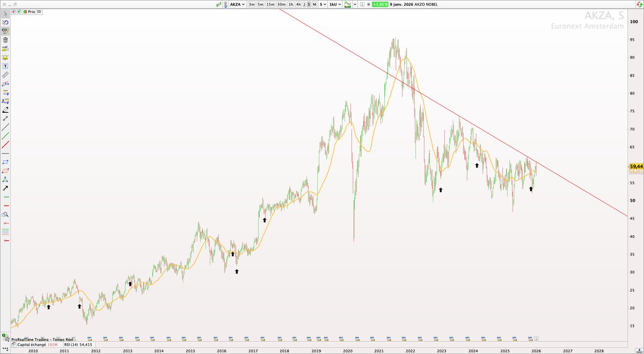Click the 15m timeframe button
The image size is (644, 354).
(270, 4)
